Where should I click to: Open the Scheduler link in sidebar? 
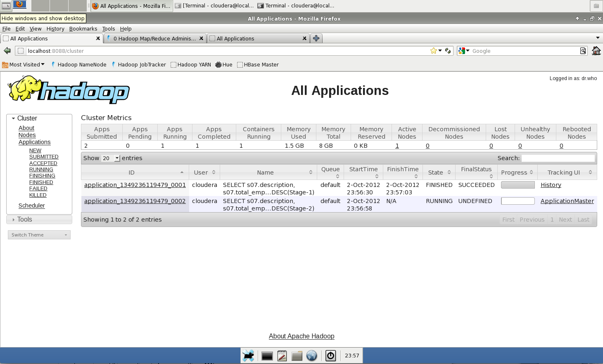[x=31, y=206]
